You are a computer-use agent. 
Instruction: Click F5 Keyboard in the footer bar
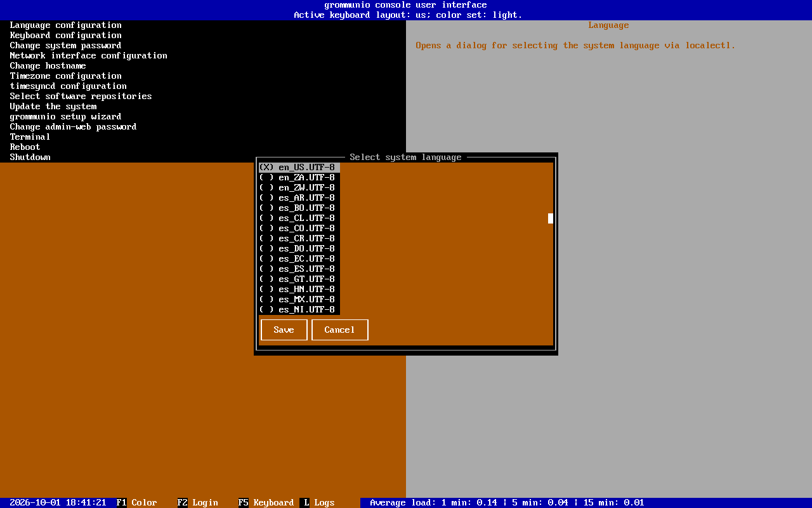click(x=266, y=503)
